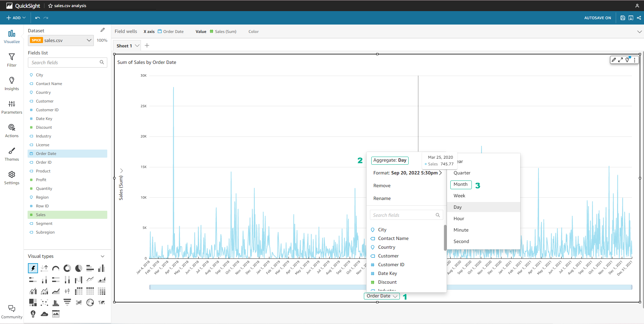Click the chart's horizontal date range slider
Image resolution: width=644 pixels, height=324 pixels.
[391, 287]
